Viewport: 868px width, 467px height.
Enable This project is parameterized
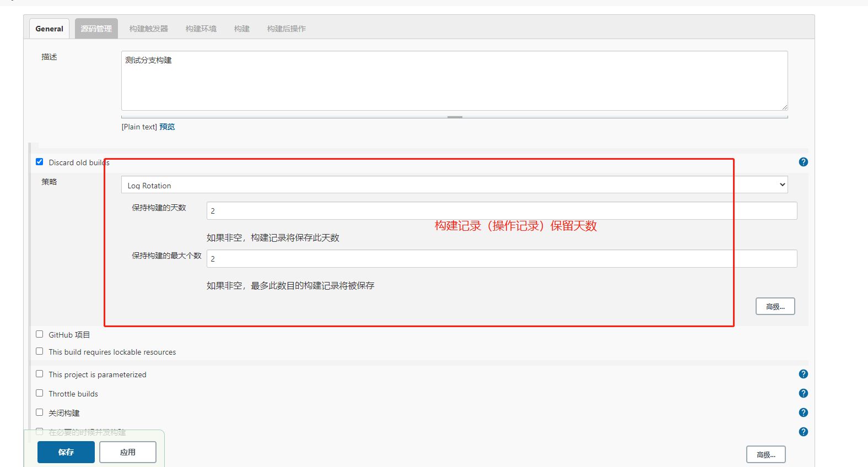coord(39,374)
